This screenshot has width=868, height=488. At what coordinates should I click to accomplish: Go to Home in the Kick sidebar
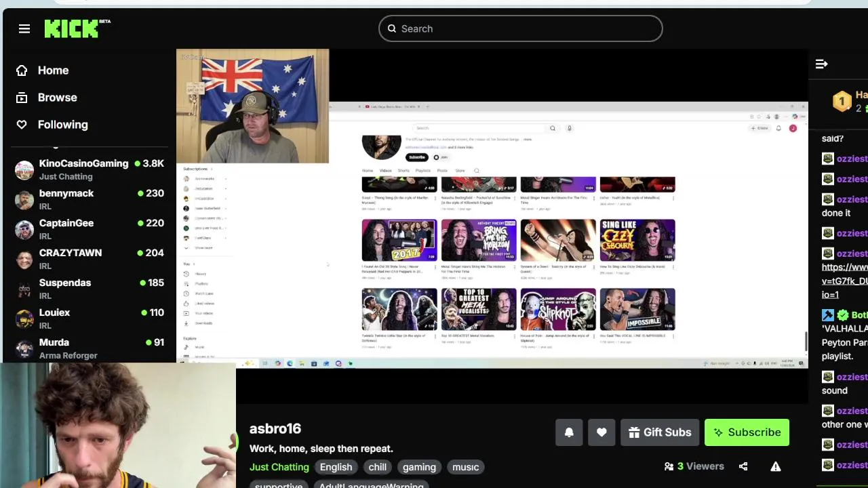[x=43, y=70]
